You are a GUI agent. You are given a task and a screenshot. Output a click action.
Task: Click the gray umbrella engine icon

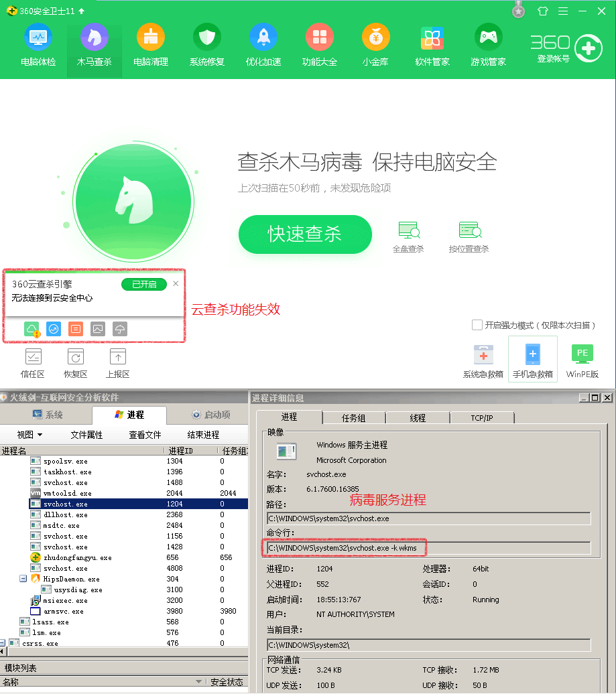pyautogui.click(x=120, y=329)
